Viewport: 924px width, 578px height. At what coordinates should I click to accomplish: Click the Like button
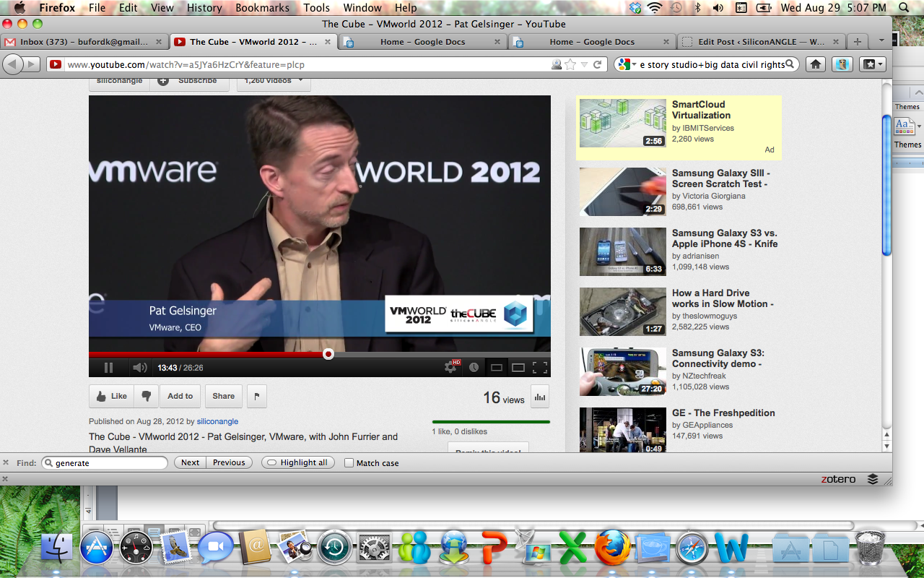[112, 396]
